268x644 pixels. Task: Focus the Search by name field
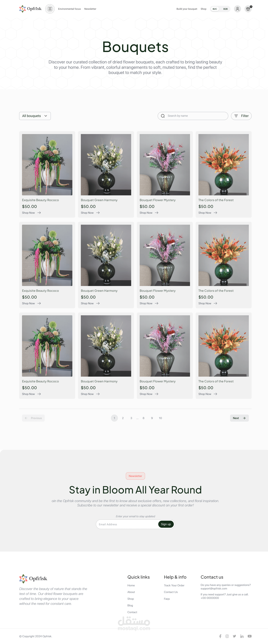click(193, 116)
